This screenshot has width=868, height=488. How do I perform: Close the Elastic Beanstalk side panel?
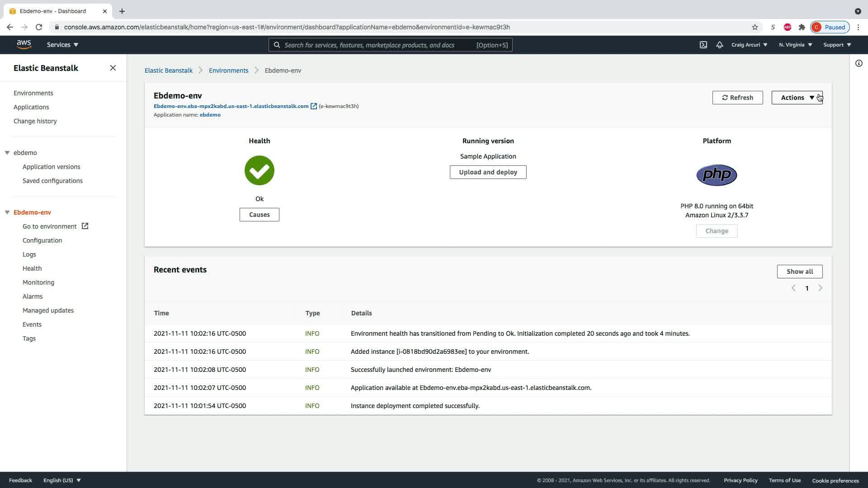(113, 68)
